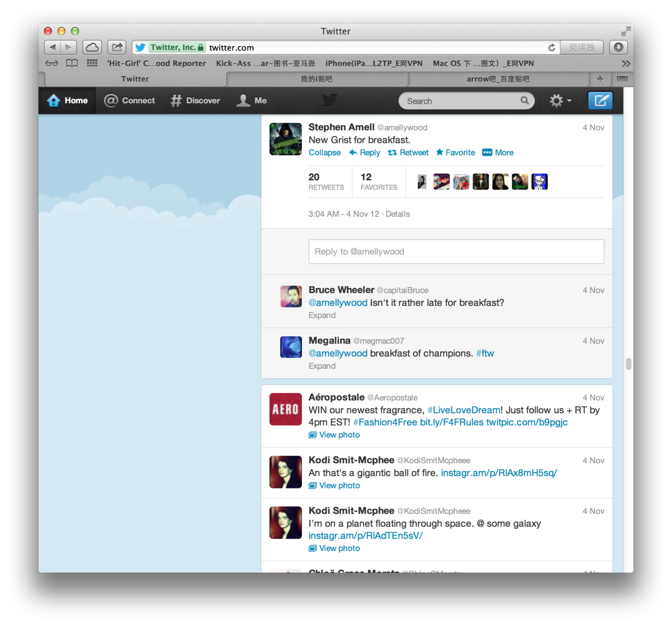The image size is (672, 626).
Task: Open the Me profile tab
Action: pos(251,100)
